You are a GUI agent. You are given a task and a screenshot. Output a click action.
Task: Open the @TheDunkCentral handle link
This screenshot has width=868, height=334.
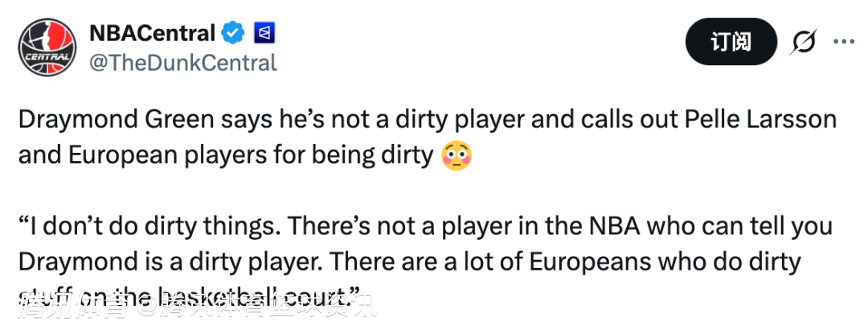182,62
